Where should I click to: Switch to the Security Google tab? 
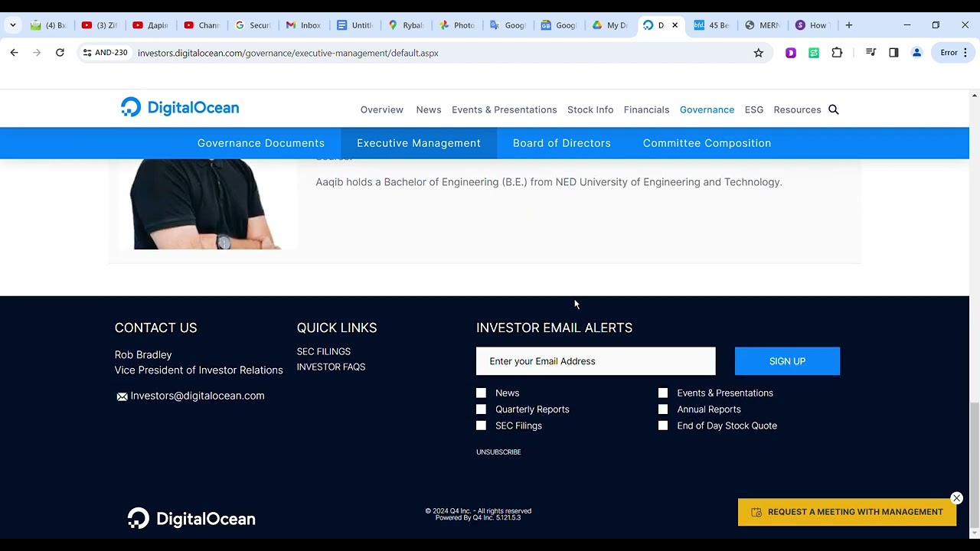point(253,25)
